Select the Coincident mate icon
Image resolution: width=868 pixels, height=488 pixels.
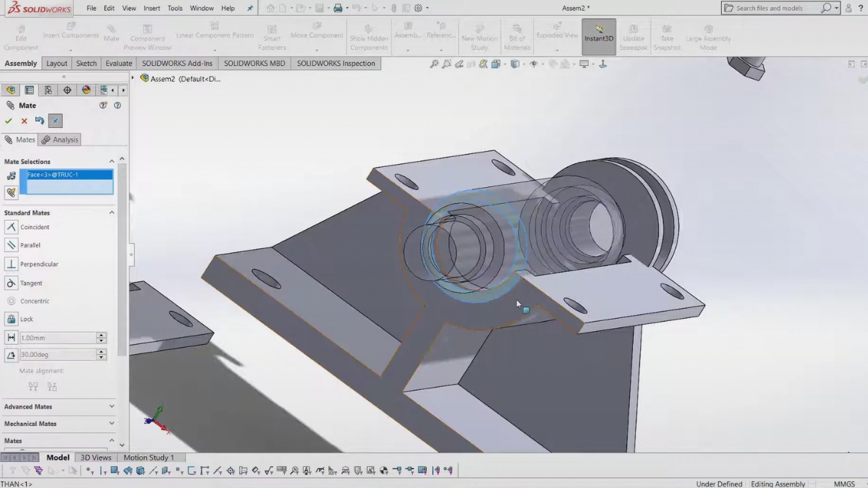[x=11, y=227]
